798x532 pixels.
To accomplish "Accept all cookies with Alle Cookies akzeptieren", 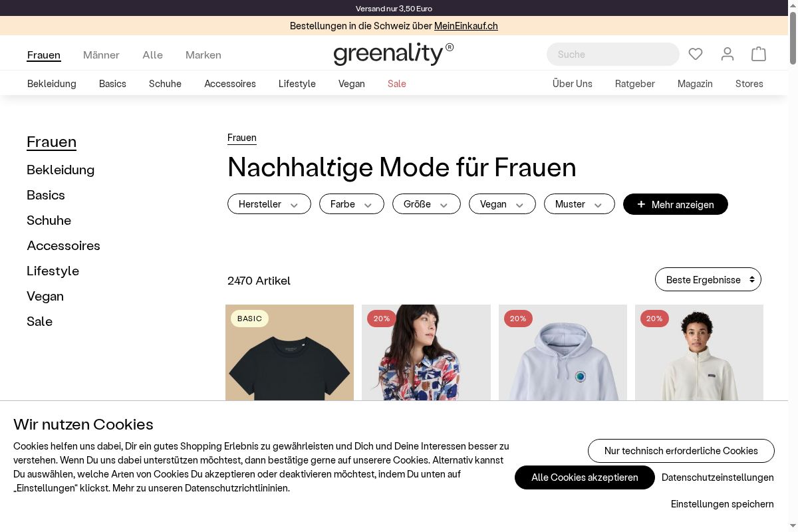I will (x=585, y=477).
